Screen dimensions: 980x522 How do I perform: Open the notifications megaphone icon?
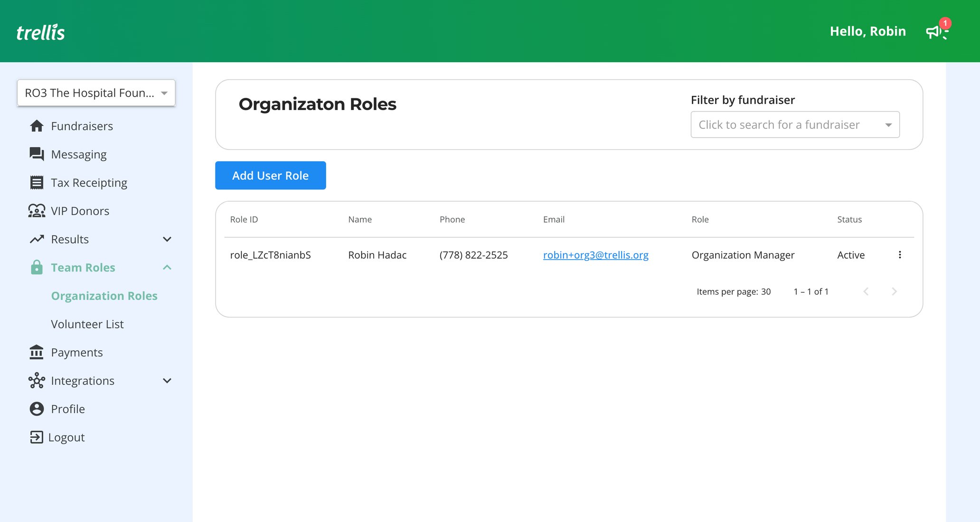[x=933, y=31]
